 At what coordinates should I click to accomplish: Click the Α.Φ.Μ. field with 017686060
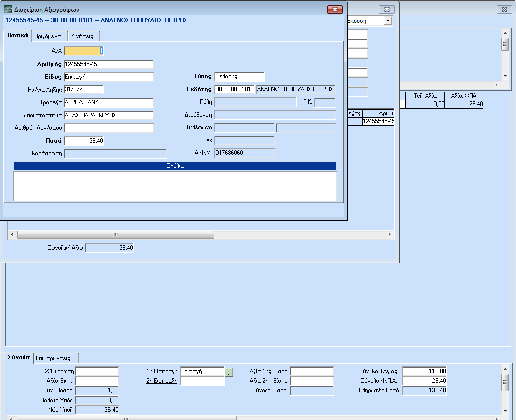tap(245, 153)
